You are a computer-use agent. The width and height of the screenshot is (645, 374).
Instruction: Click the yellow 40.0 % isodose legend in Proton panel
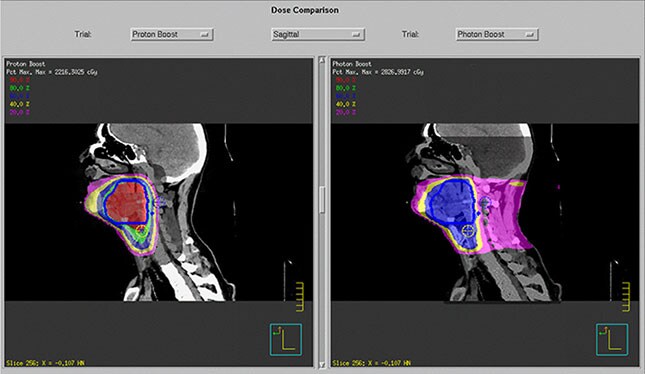(20, 104)
